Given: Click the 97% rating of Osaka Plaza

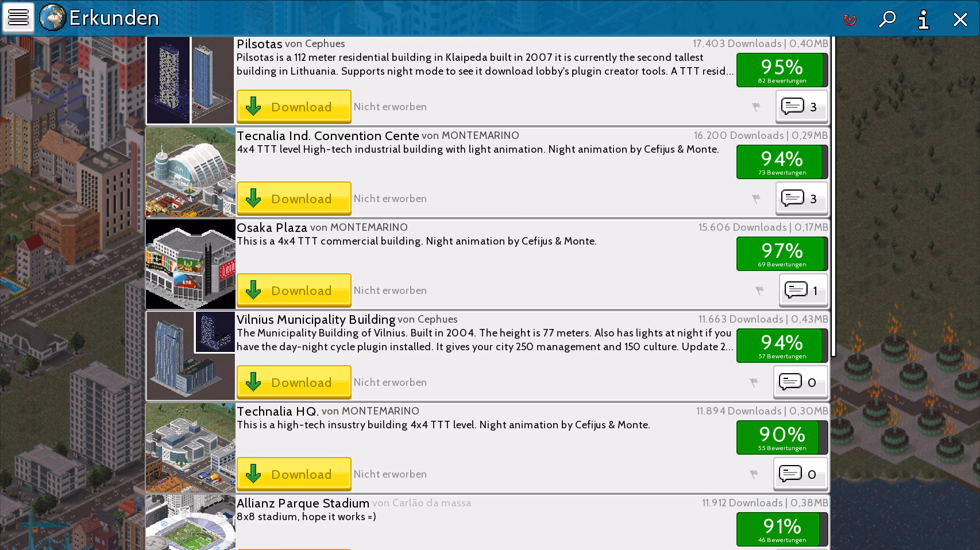Looking at the screenshot, I should tap(782, 254).
